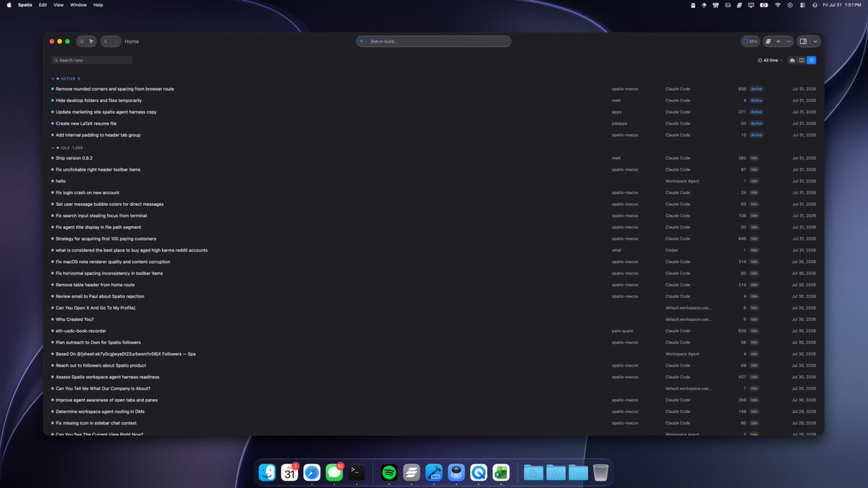
Task: Go forward with the right chevron
Action: point(115,41)
